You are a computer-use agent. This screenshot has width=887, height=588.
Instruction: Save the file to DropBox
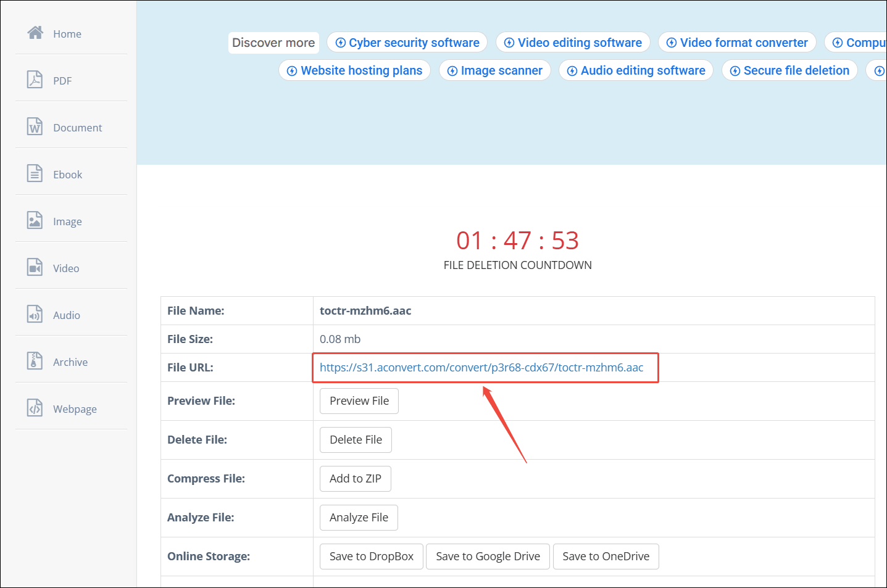pyautogui.click(x=371, y=556)
